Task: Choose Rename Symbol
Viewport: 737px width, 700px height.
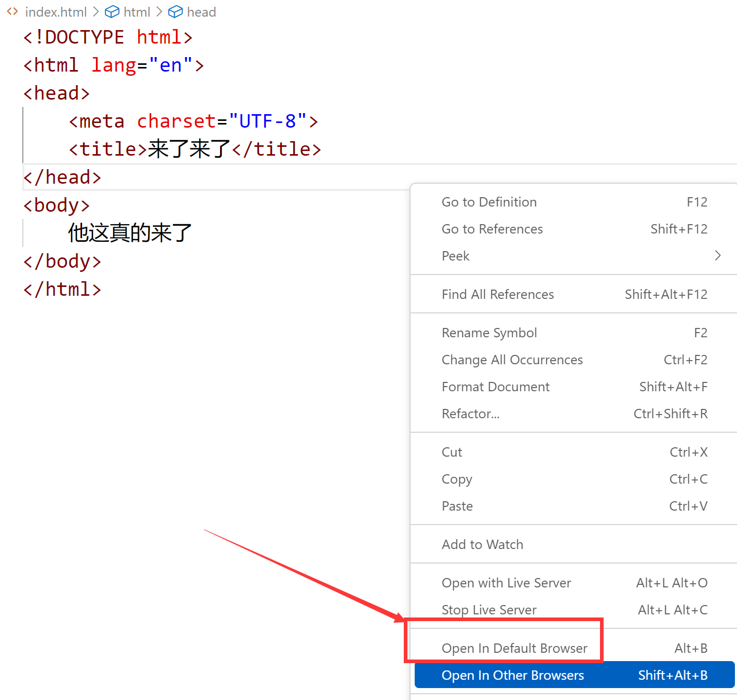Action: pyautogui.click(x=575, y=333)
